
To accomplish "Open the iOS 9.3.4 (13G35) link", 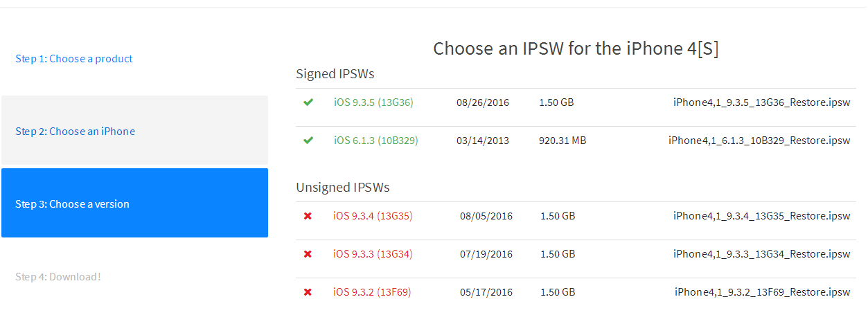I will 373,216.
